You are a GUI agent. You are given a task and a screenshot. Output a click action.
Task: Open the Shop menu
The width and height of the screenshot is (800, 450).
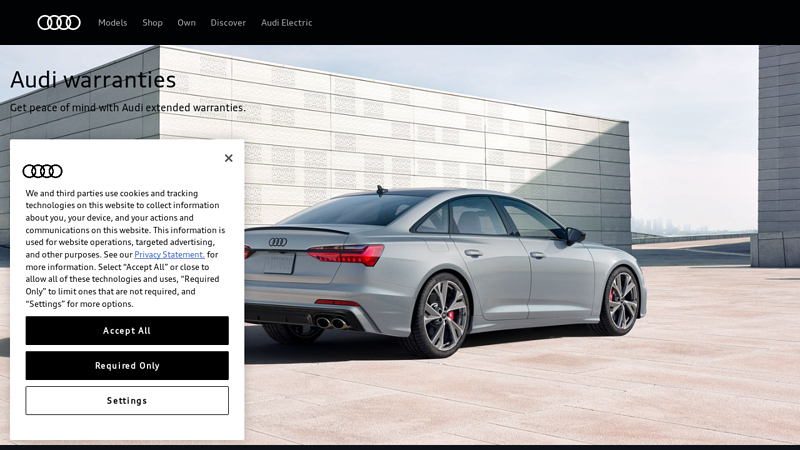pos(152,22)
